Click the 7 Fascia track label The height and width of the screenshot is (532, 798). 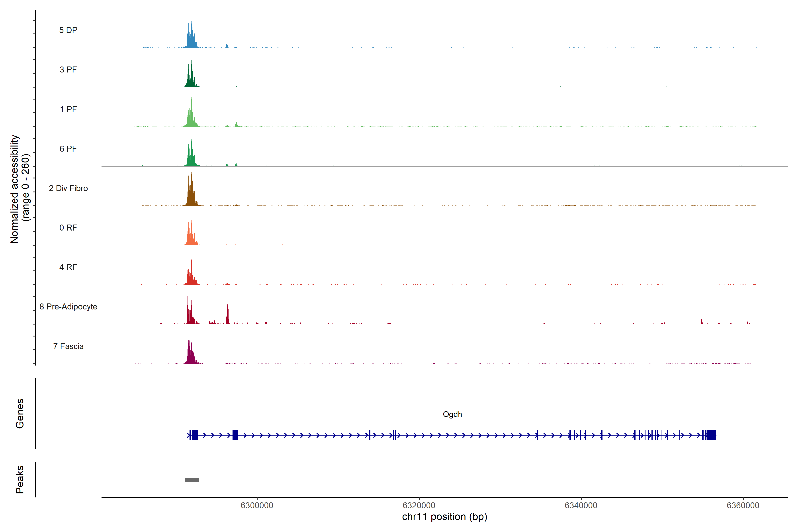pyautogui.click(x=68, y=346)
